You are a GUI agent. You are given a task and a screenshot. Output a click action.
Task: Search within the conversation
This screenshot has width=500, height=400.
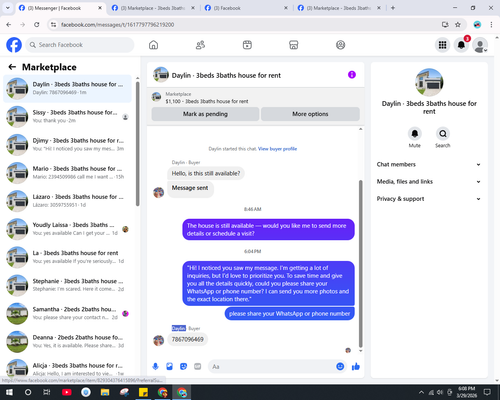(443, 134)
